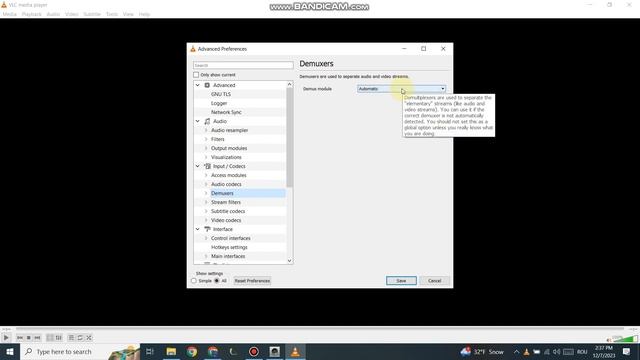This screenshot has height=360, width=640.
Task: Click the ROU language indicator
Action: [582, 352]
